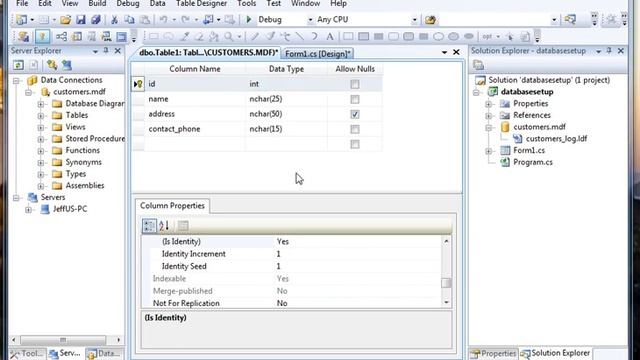Viewport: 640px width, 360px height.
Task: Open the Debug configuration dropdown
Action: [310, 20]
